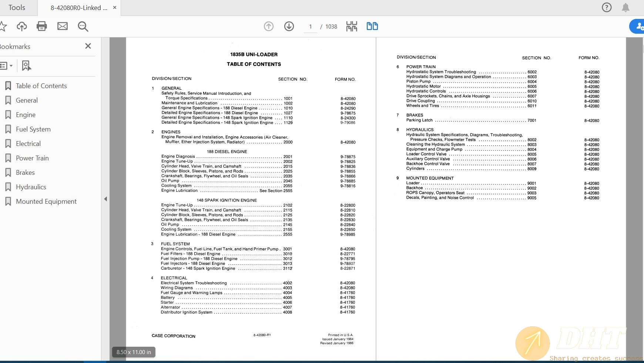Print the document using the printer icon
The image size is (644, 363).
click(42, 26)
